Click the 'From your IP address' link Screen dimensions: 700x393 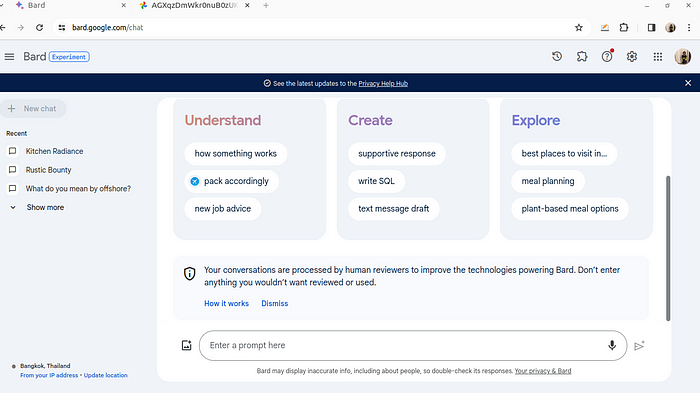pos(49,376)
